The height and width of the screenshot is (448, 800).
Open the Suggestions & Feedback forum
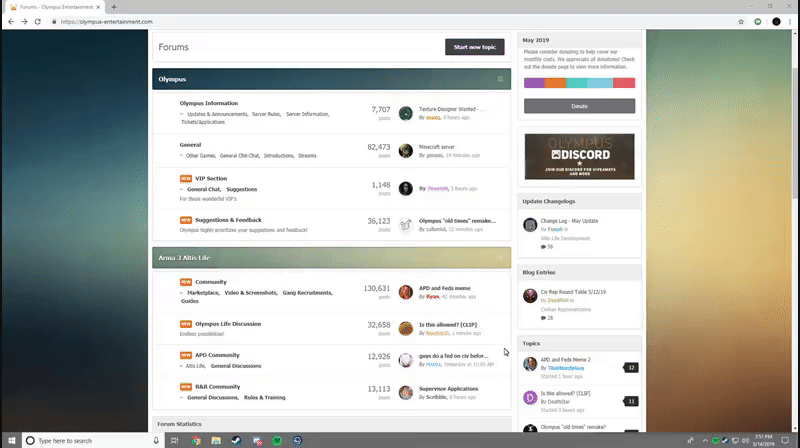pyautogui.click(x=228, y=220)
